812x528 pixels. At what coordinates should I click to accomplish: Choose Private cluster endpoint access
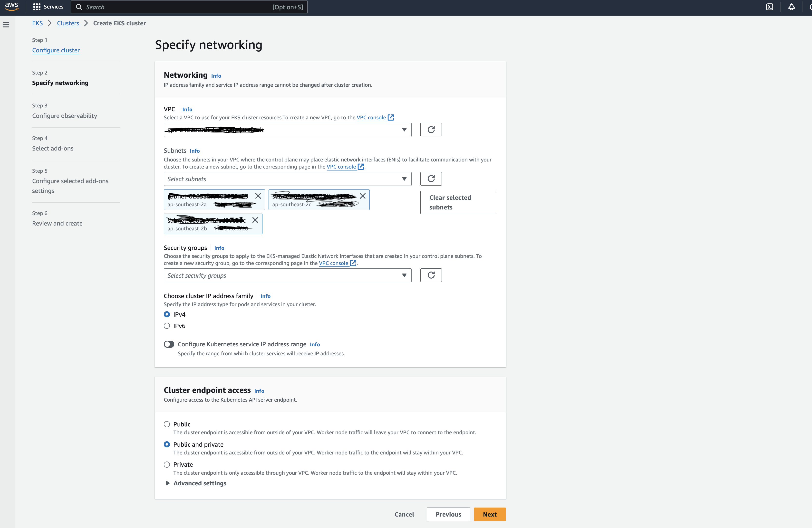click(167, 464)
